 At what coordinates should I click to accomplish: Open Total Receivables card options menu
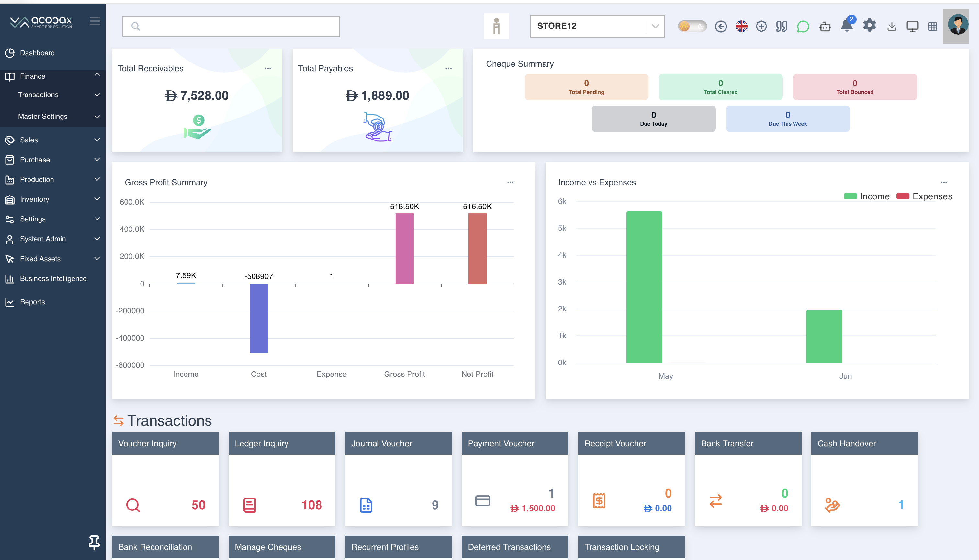point(268,68)
